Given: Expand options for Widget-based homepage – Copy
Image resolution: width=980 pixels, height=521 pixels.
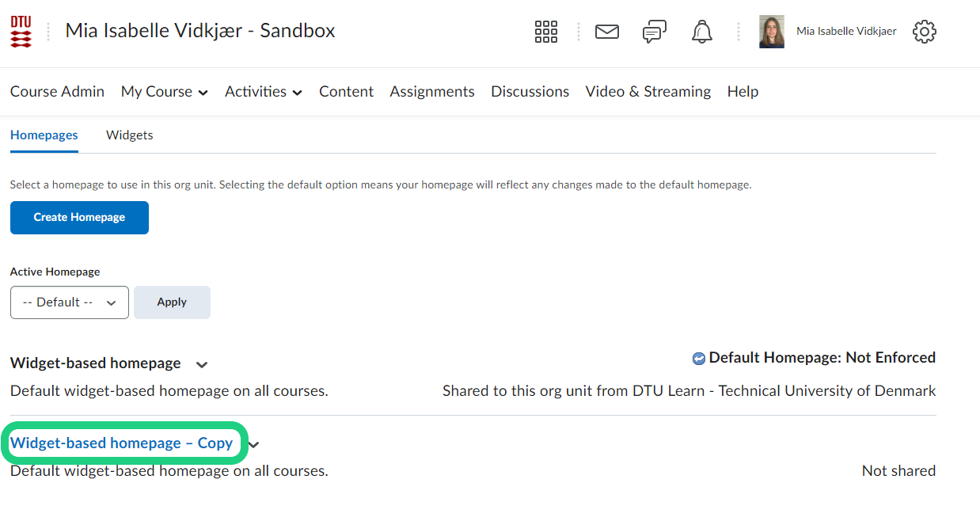Looking at the screenshot, I should coord(253,444).
